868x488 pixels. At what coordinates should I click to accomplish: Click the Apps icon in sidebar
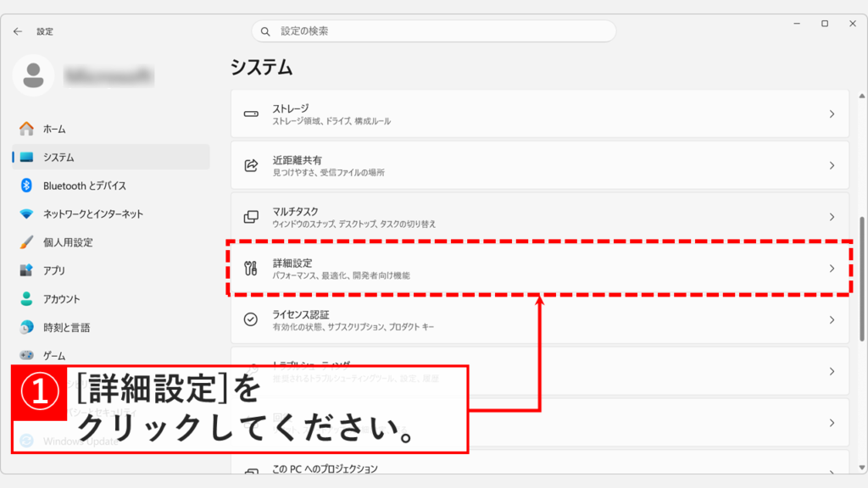point(26,270)
